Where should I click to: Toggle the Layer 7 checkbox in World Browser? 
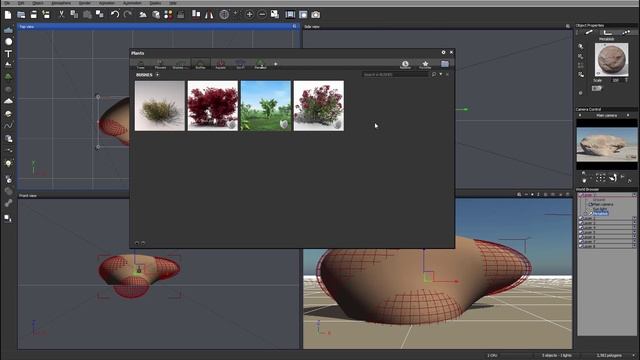tap(581, 241)
